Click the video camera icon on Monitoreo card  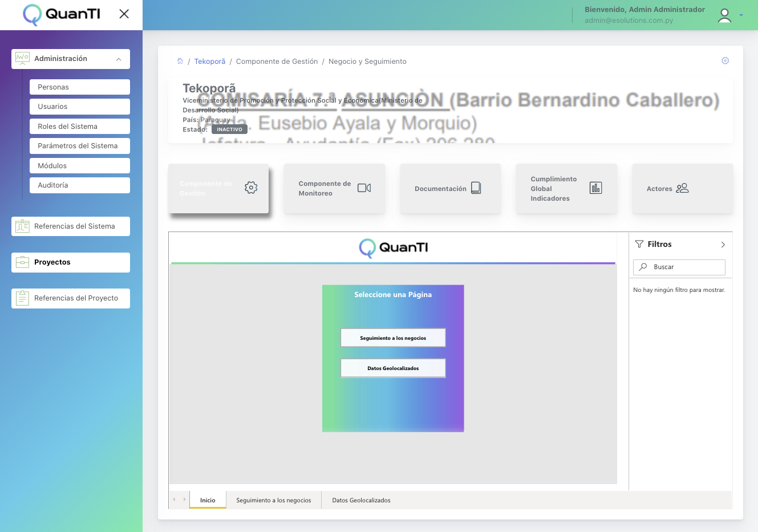[x=364, y=188]
